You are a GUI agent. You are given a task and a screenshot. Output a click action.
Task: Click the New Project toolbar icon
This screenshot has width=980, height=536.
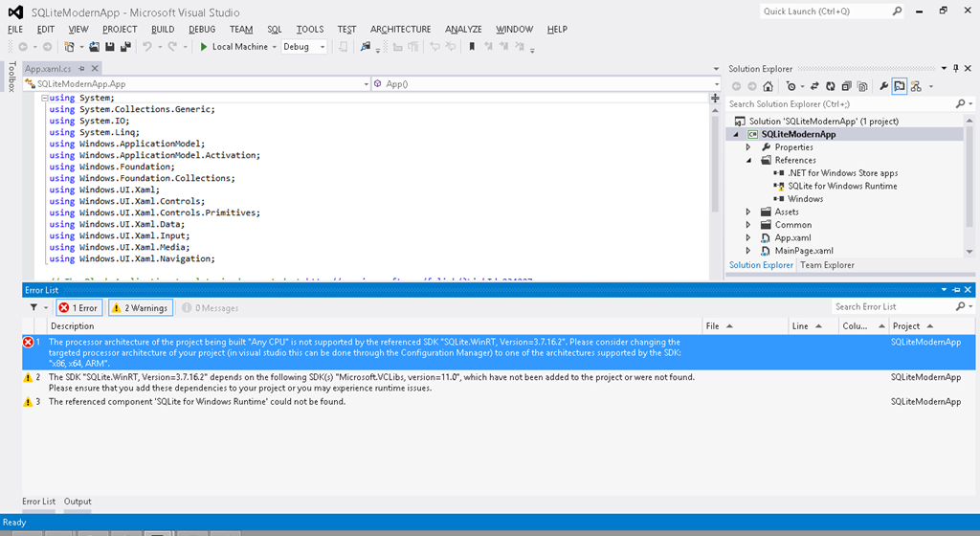tap(69, 47)
